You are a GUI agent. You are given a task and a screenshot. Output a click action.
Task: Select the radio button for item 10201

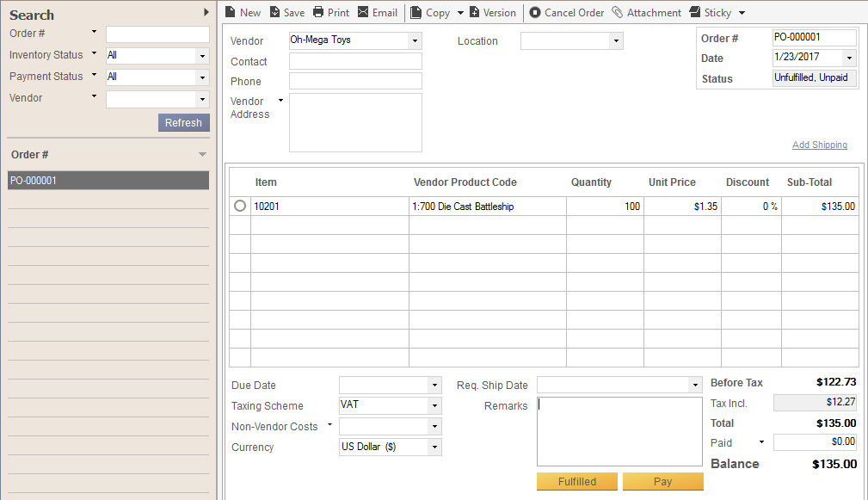coord(240,206)
